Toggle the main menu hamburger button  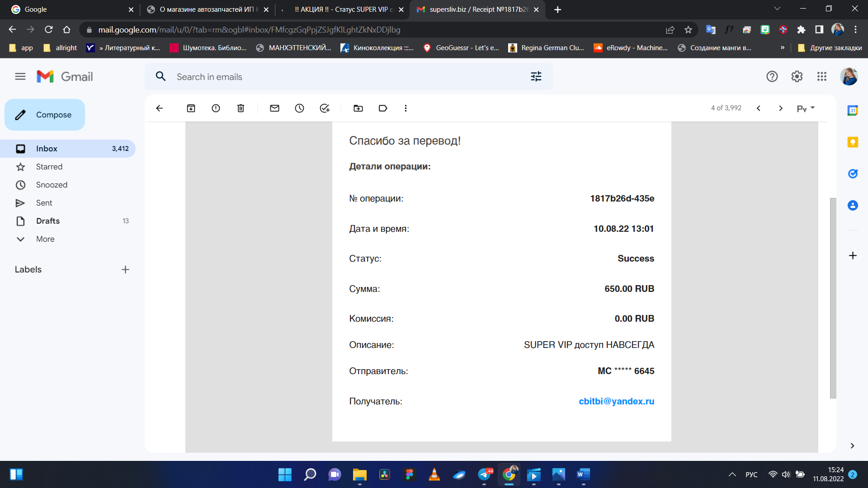coord(20,76)
